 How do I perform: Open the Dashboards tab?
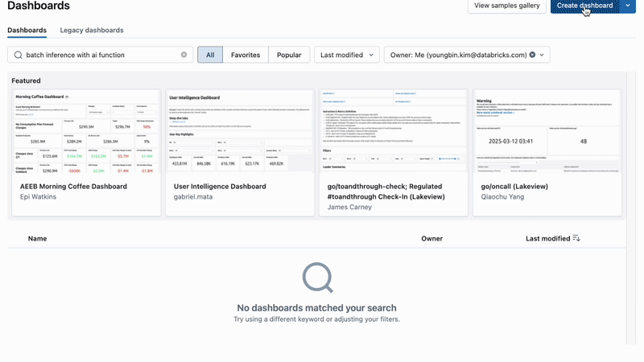pyautogui.click(x=27, y=31)
